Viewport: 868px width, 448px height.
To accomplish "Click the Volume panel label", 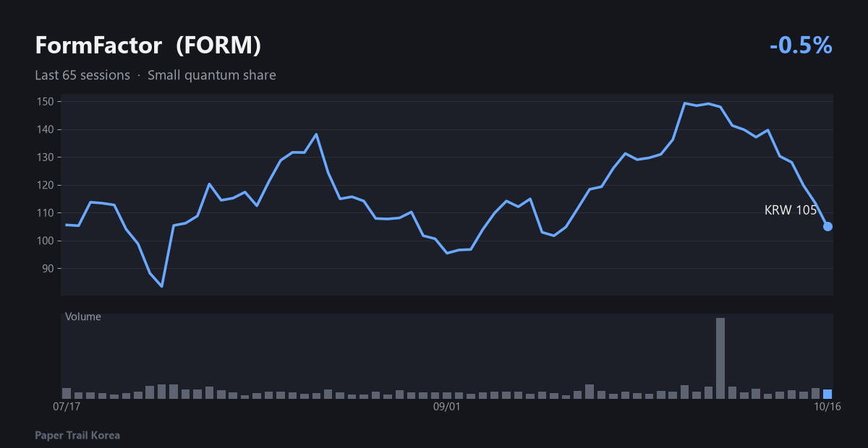I will [83, 316].
